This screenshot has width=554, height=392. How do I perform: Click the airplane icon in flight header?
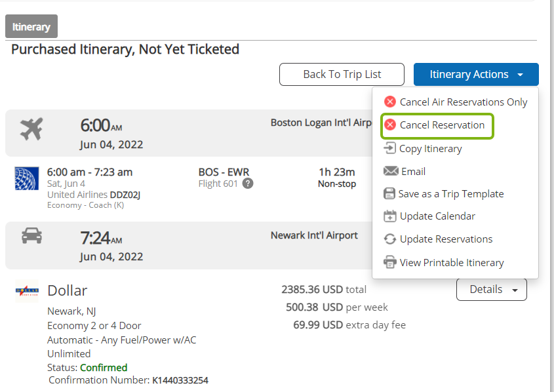(31, 128)
